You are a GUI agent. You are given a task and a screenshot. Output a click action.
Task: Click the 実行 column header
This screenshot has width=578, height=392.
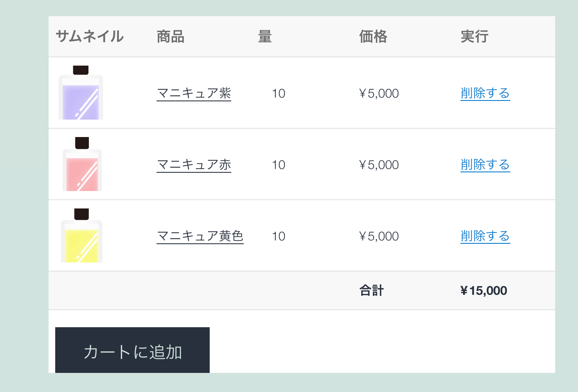[x=475, y=37]
